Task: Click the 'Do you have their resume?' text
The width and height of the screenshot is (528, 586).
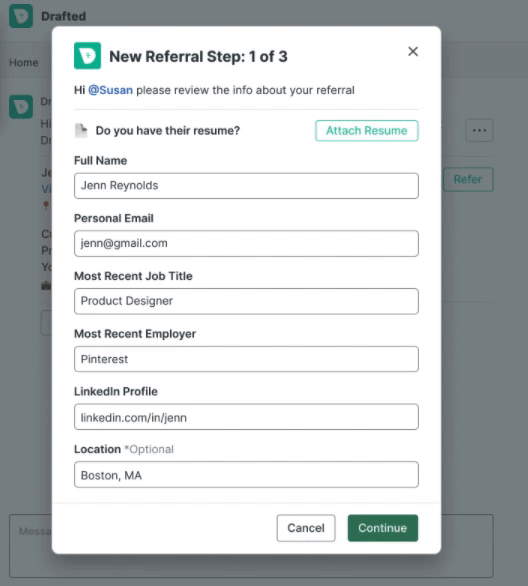Action: (x=168, y=130)
